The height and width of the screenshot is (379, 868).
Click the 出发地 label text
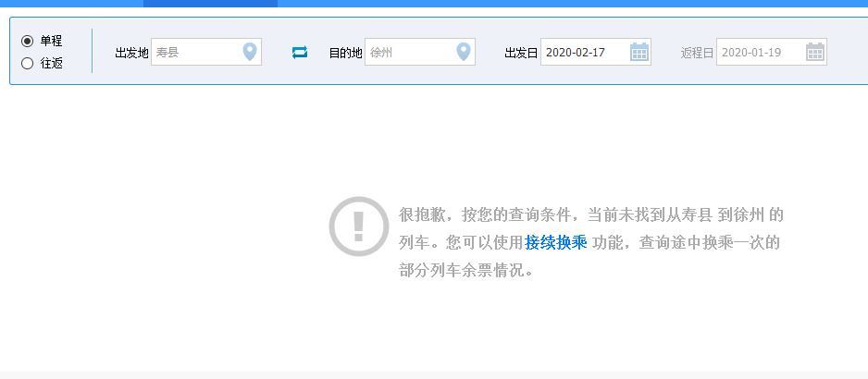tap(131, 53)
